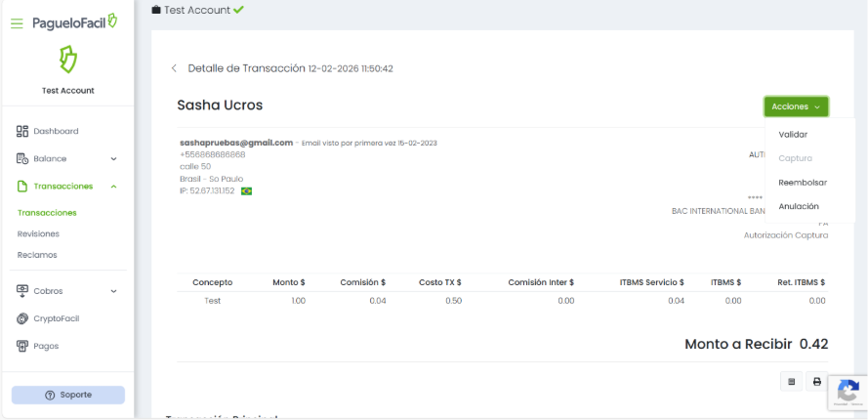Toggle the Acciones dropdown button
The image size is (868, 420).
[x=796, y=106]
